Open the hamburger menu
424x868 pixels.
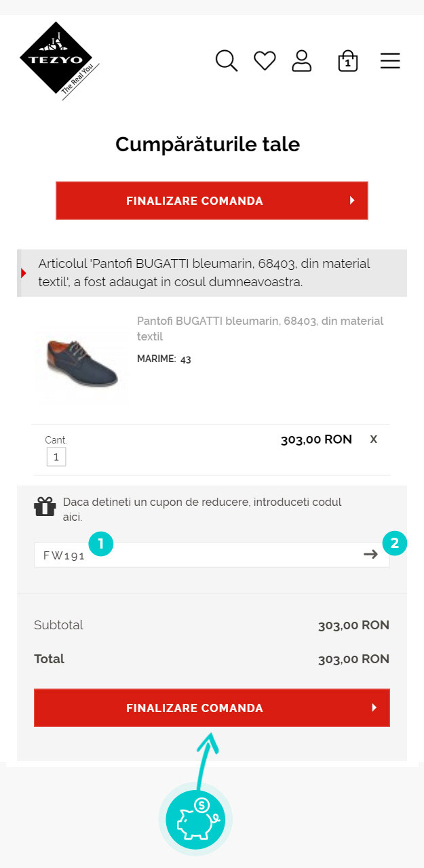[x=390, y=61]
